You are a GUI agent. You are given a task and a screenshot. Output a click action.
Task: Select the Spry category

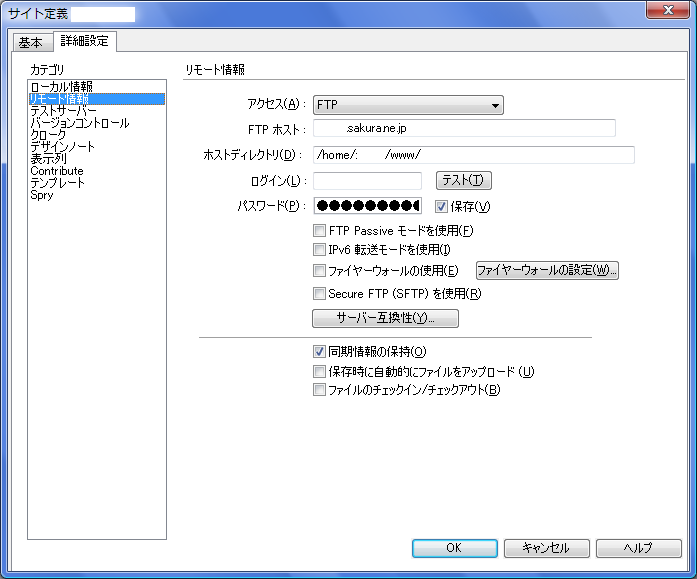tap(42, 195)
